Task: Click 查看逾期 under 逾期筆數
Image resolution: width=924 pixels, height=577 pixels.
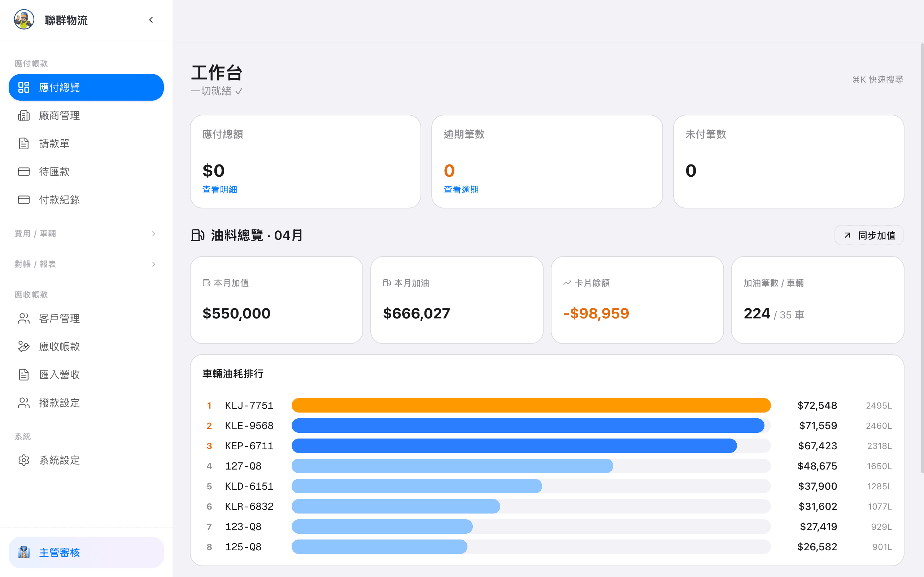Action: 461,189
